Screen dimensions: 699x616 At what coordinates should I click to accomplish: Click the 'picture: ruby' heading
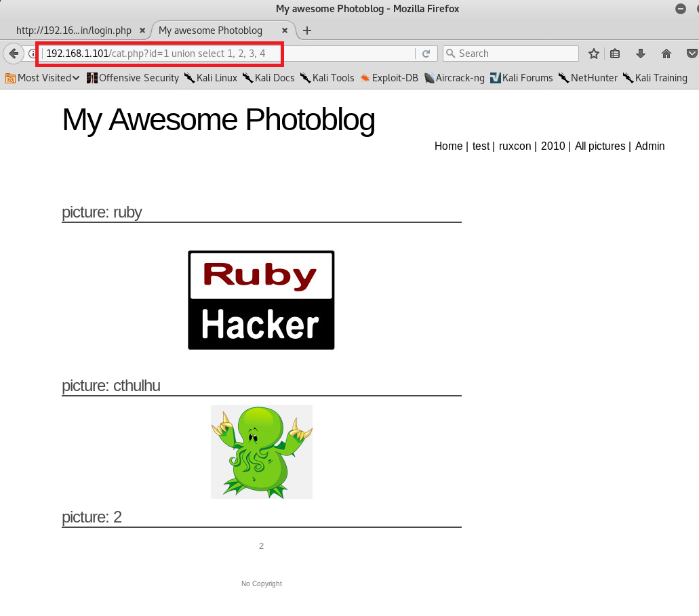tap(102, 212)
